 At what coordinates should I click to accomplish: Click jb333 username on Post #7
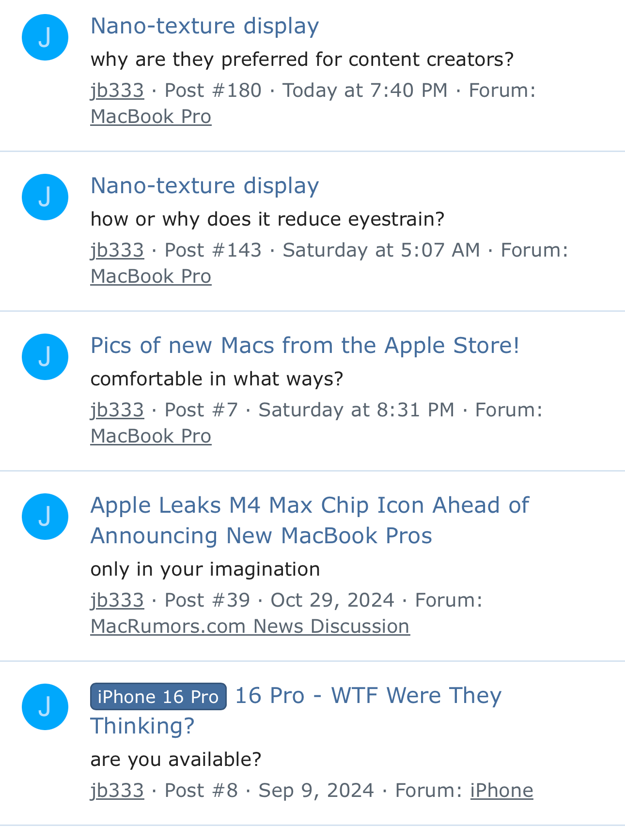(x=117, y=410)
